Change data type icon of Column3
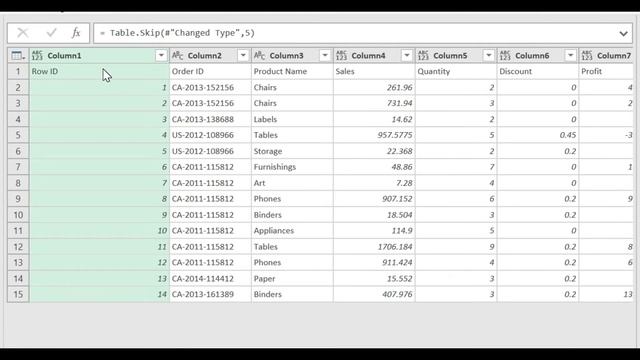Image resolution: width=640 pixels, height=360 pixels. point(259,56)
